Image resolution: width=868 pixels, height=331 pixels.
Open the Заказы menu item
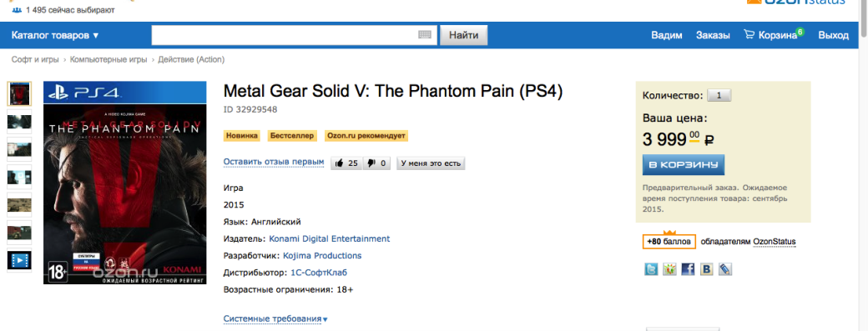point(713,35)
